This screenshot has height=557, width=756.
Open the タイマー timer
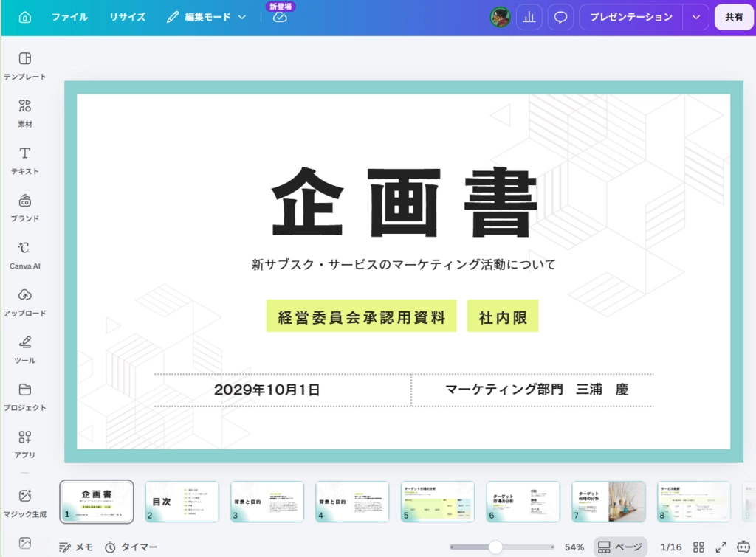(x=131, y=547)
